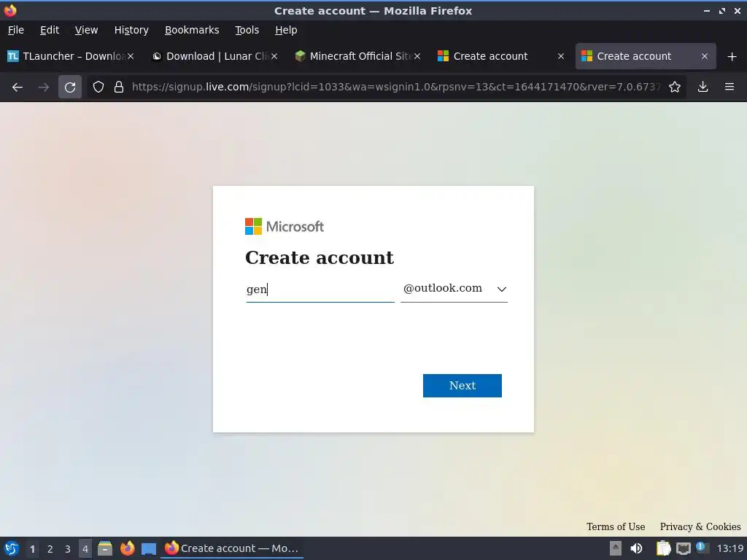Open the Help menu

point(286,30)
